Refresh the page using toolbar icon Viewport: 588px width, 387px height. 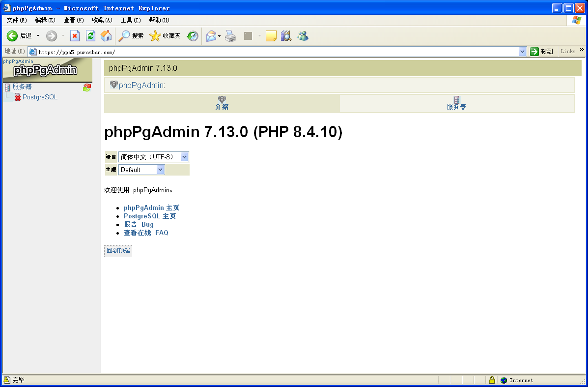pos(90,36)
